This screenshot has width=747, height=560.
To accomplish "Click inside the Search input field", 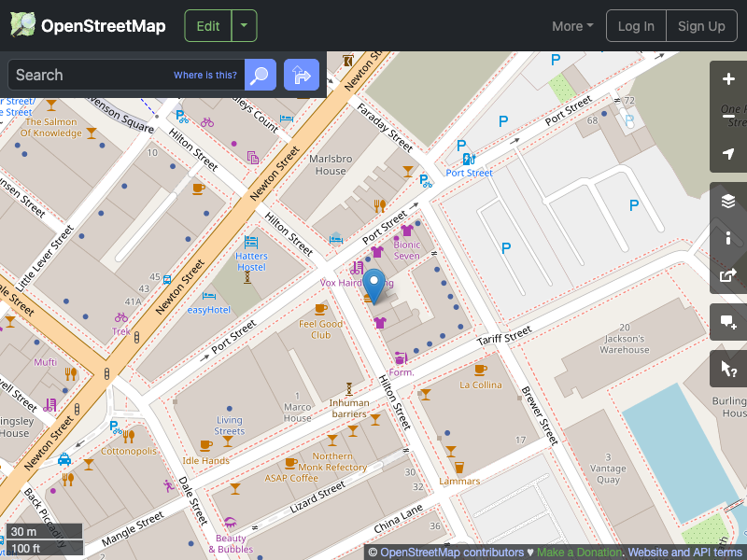I will 112,75.
